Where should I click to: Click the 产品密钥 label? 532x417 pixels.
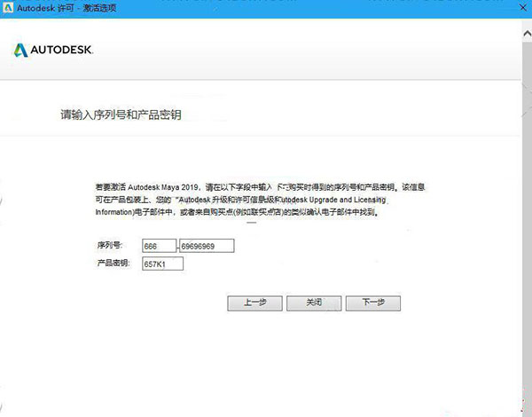coord(113,263)
